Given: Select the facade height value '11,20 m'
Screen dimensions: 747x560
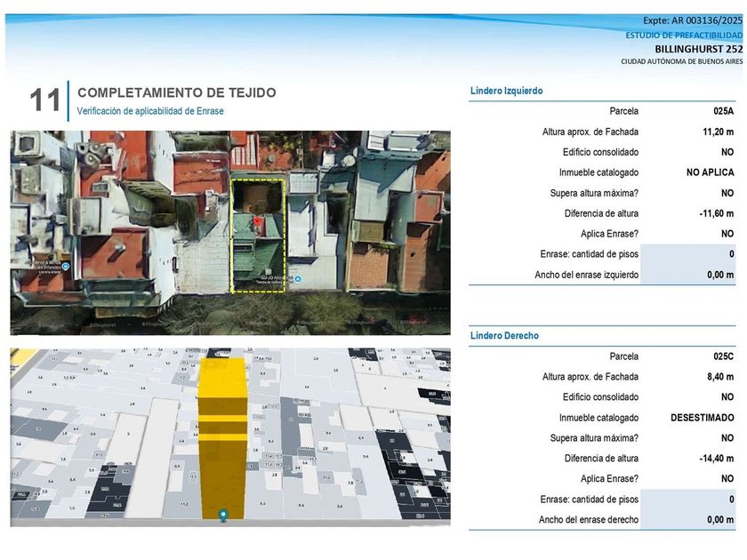Looking at the screenshot, I should click(x=719, y=132).
